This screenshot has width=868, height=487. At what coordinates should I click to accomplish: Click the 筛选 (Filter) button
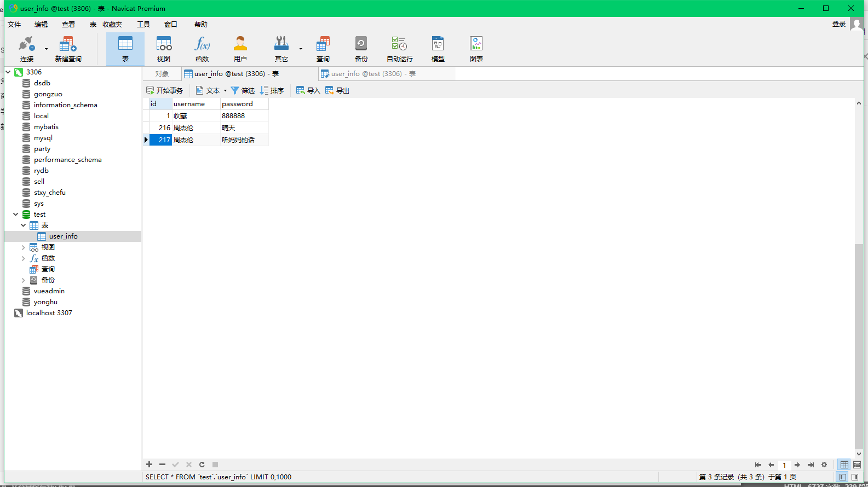click(243, 91)
